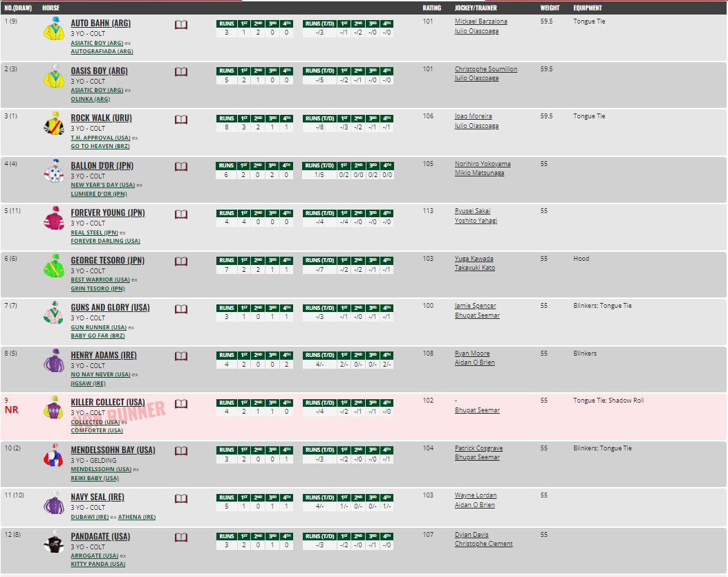Open horse page for George Tesoro (JPN)
The height and width of the screenshot is (577, 728).
click(x=108, y=261)
